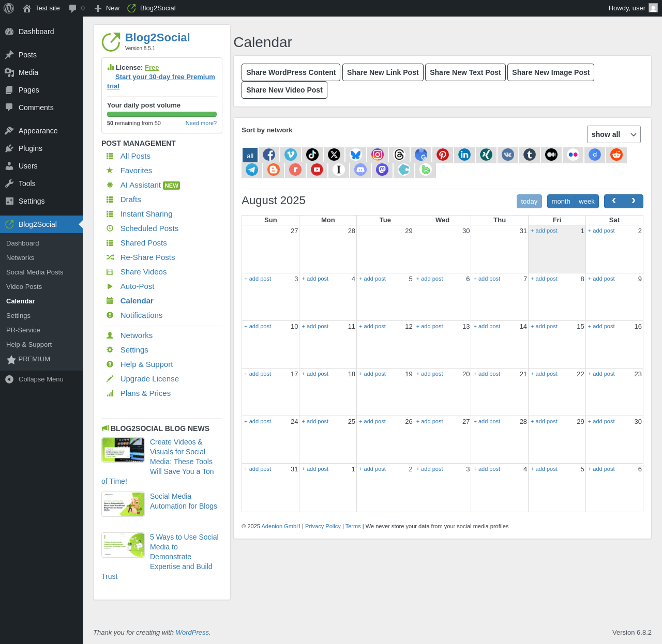Filter calendar by Bloglovin network icon
662x644 pixels.
pyautogui.click(x=426, y=170)
